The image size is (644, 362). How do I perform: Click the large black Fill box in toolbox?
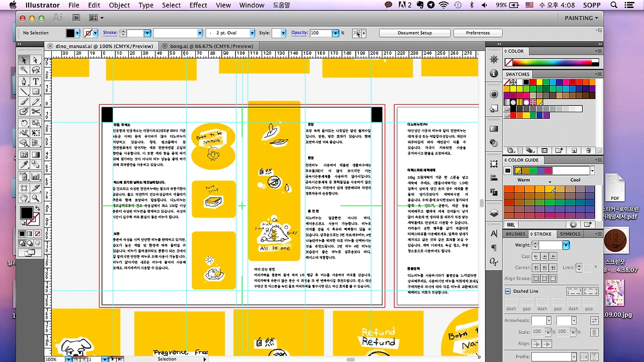[x=26, y=213]
